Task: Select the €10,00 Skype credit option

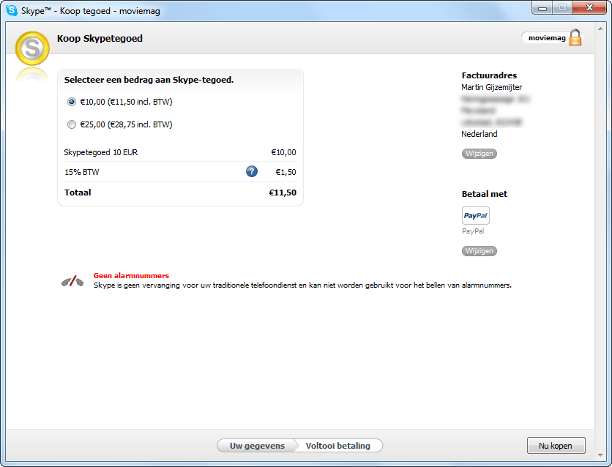Action: (71, 102)
